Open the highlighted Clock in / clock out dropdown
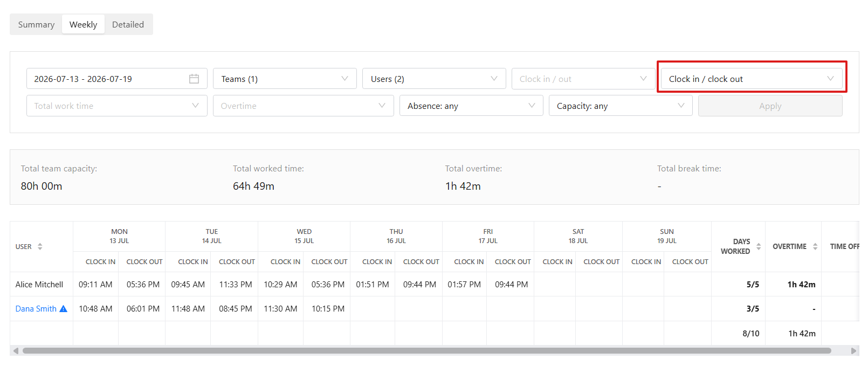The width and height of the screenshot is (868, 366). (x=752, y=79)
